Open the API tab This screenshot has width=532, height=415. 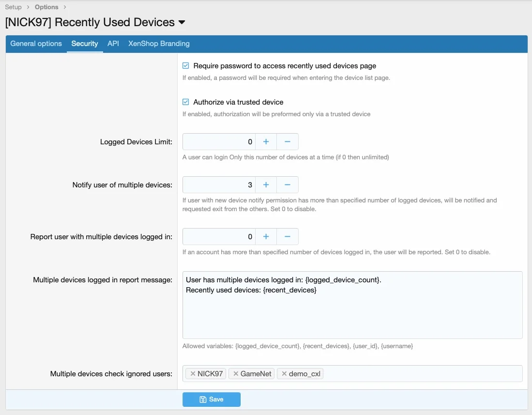coord(113,44)
